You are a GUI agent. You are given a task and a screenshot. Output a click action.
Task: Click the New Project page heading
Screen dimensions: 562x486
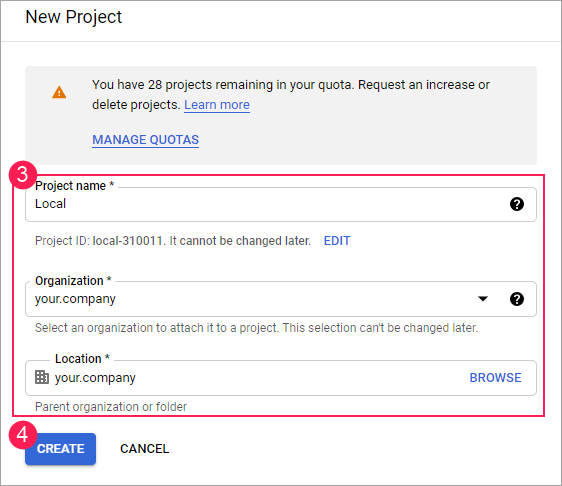[74, 17]
